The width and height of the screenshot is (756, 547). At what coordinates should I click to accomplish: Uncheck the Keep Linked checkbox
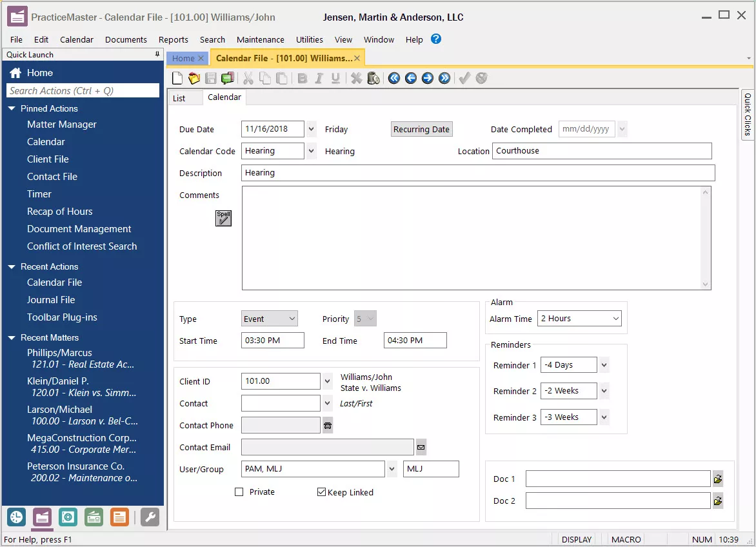321,492
